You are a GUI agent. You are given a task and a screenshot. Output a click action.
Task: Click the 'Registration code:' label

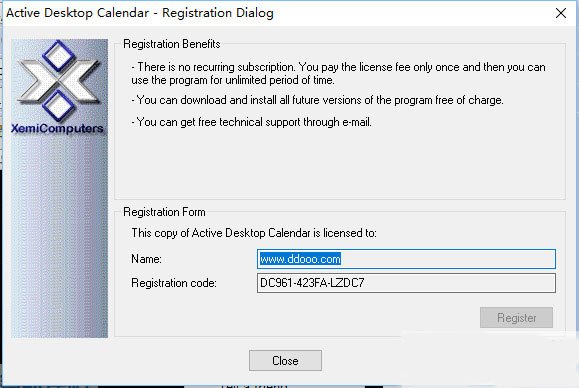click(174, 283)
